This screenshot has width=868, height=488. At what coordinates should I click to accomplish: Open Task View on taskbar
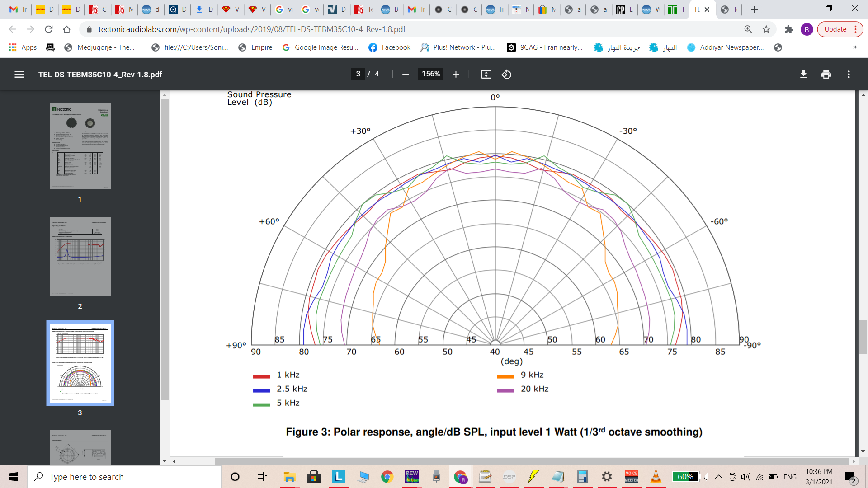tap(262, 477)
